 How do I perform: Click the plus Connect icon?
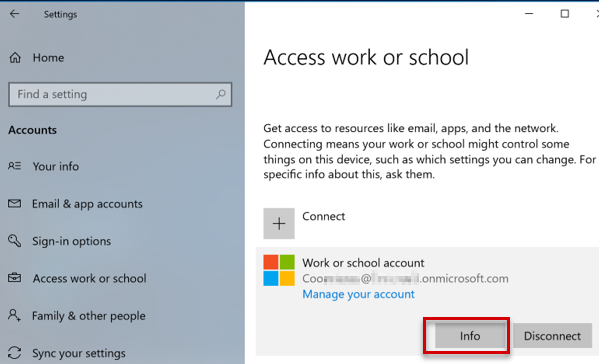pos(279,223)
